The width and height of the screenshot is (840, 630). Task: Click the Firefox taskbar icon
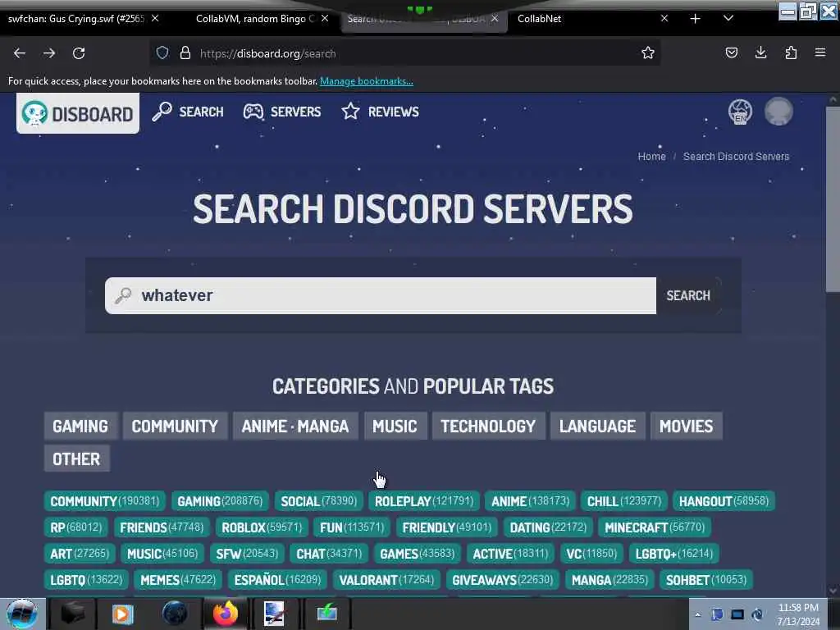click(x=225, y=614)
